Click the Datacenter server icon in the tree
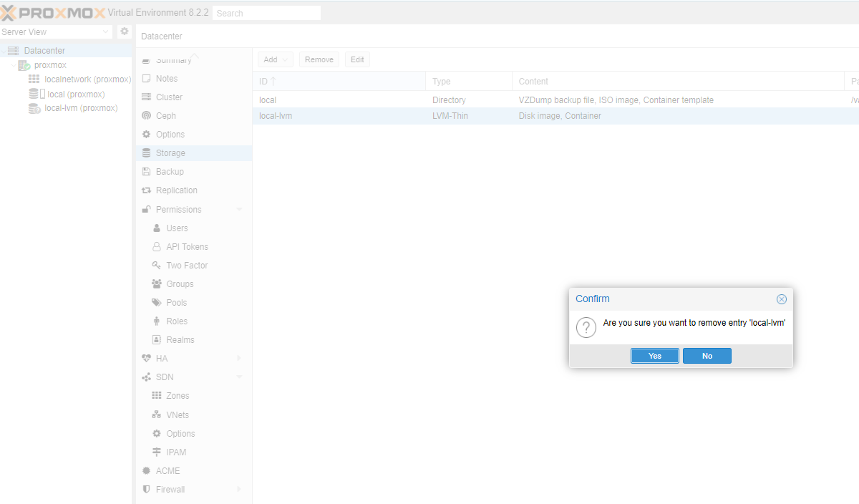The image size is (859, 504). (14, 51)
